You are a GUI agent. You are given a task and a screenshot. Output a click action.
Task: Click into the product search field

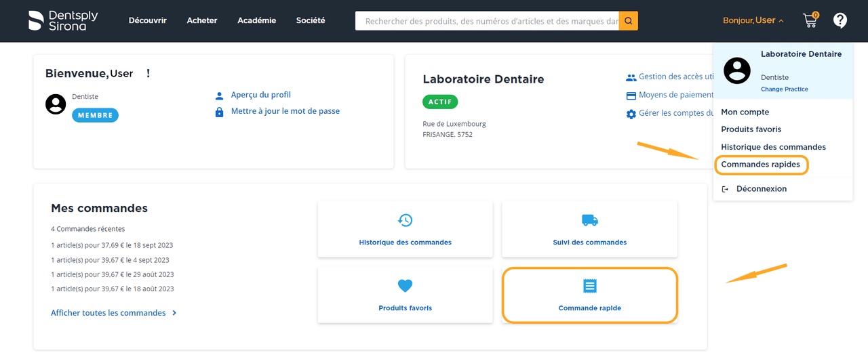tap(487, 21)
